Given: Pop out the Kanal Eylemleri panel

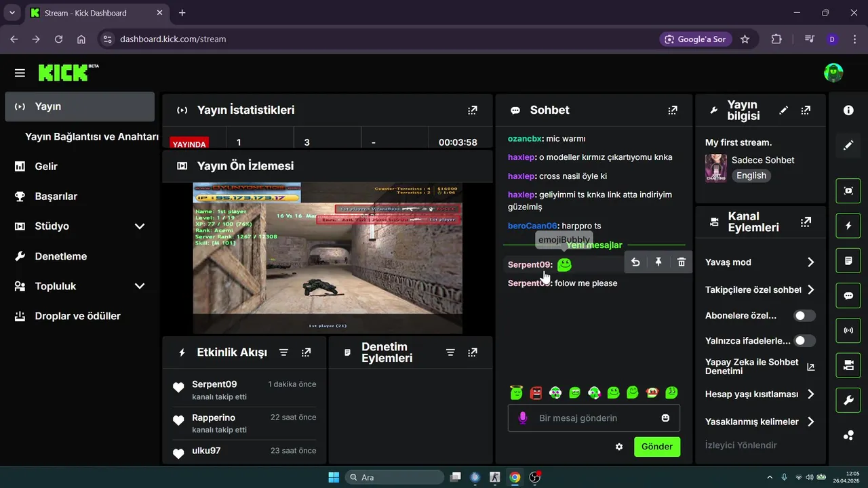Looking at the screenshot, I should 806,222.
